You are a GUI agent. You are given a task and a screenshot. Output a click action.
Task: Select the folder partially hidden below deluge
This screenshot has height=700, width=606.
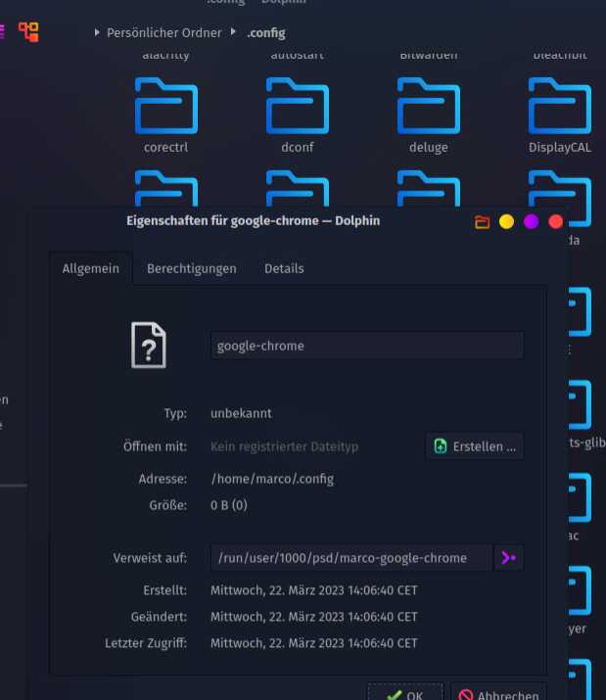[428, 188]
